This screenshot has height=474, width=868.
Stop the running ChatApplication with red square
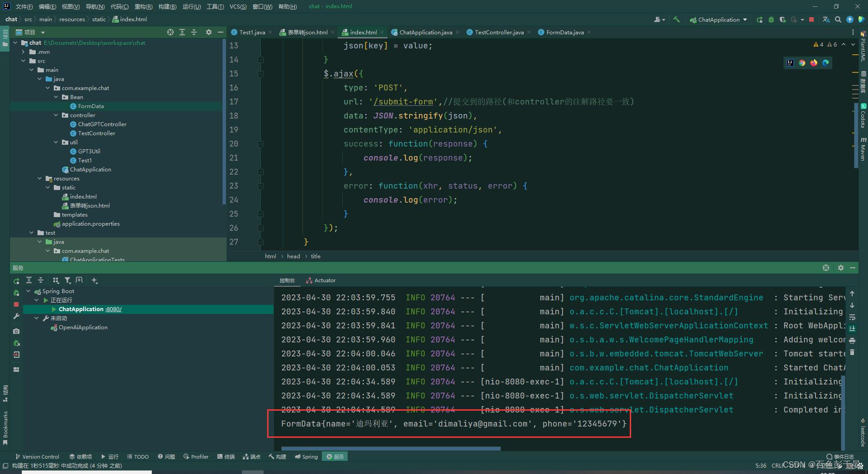[811, 19]
